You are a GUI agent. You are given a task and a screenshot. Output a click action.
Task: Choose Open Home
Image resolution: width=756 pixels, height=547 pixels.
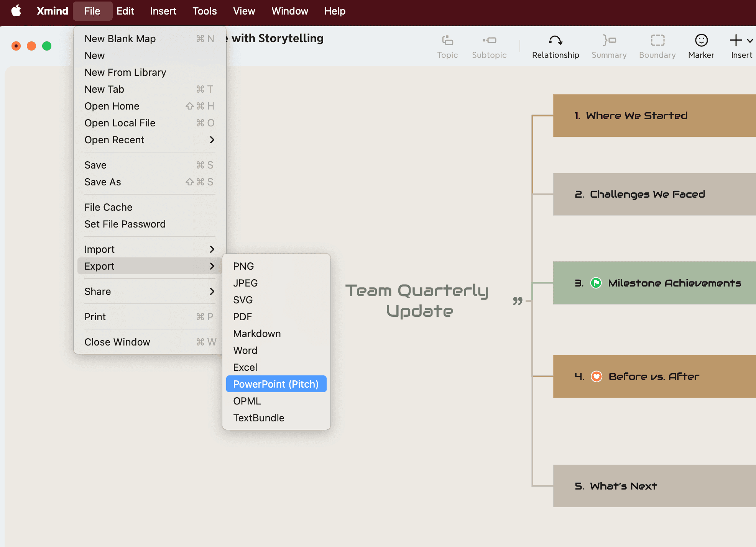coord(150,106)
